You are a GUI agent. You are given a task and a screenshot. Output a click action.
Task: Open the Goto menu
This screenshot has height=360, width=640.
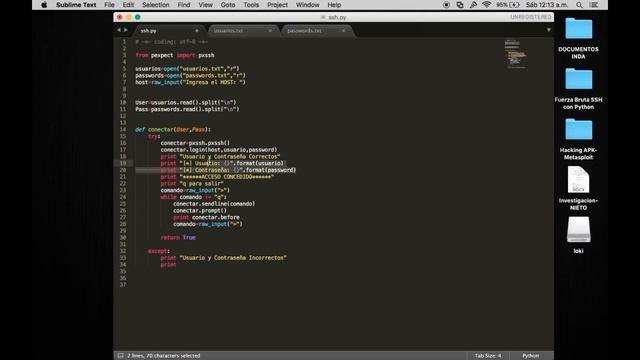point(228,5)
